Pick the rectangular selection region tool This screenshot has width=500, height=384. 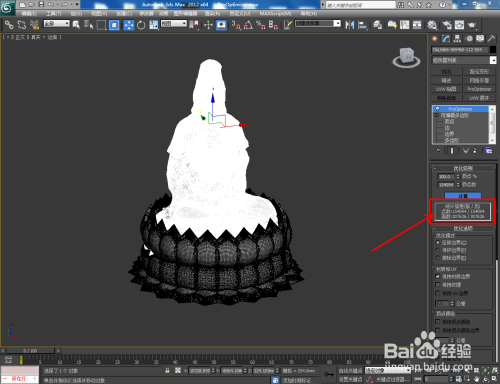(101, 25)
